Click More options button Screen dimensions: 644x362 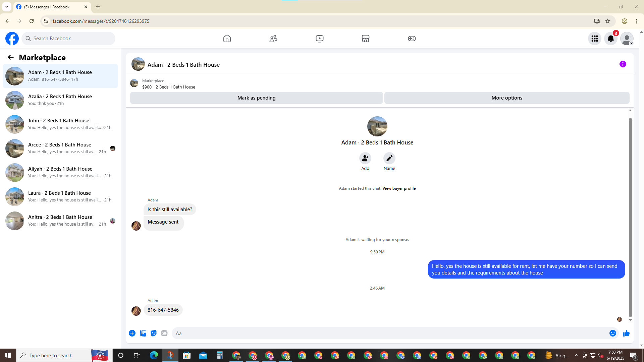[507, 98]
